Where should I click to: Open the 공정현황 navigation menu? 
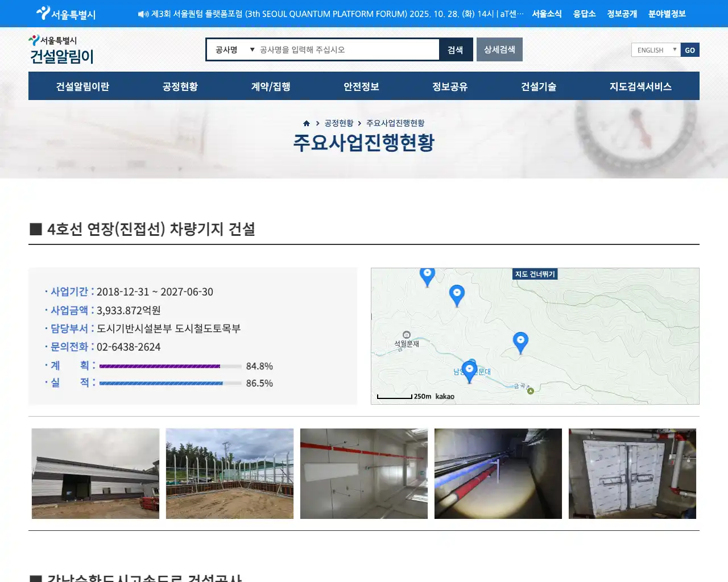(180, 86)
